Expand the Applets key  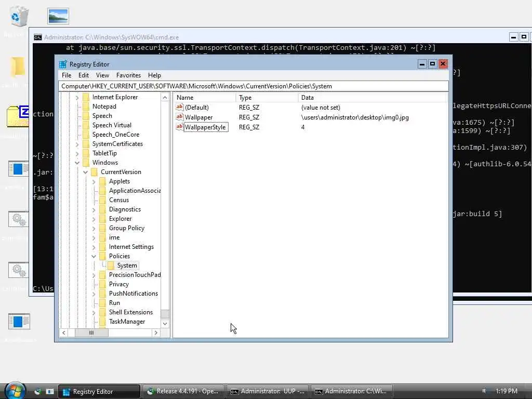tap(94, 181)
